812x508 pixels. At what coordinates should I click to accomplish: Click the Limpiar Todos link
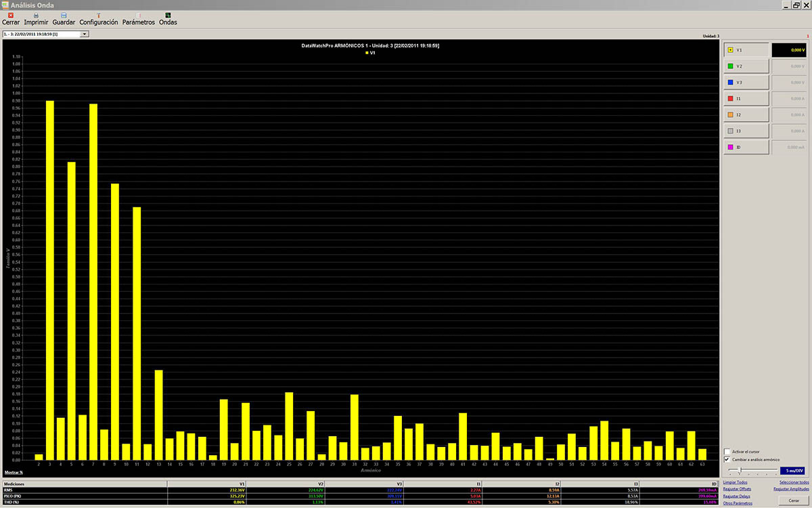click(x=736, y=482)
